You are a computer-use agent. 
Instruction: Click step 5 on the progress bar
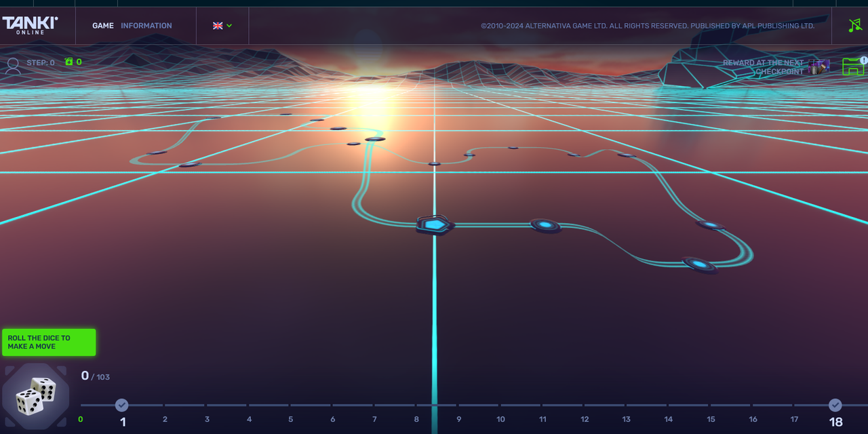pos(291,419)
